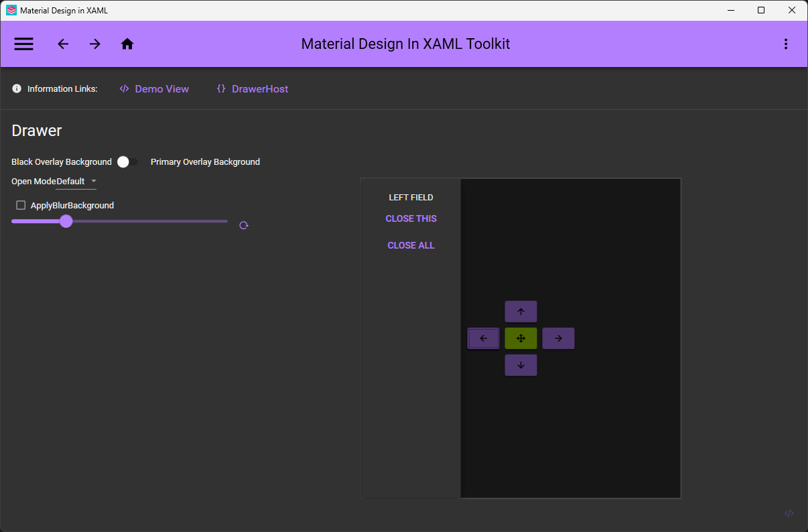This screenshot has width=808, height=532.
Task: Click the Home icon
Action: tap(127, 44)
